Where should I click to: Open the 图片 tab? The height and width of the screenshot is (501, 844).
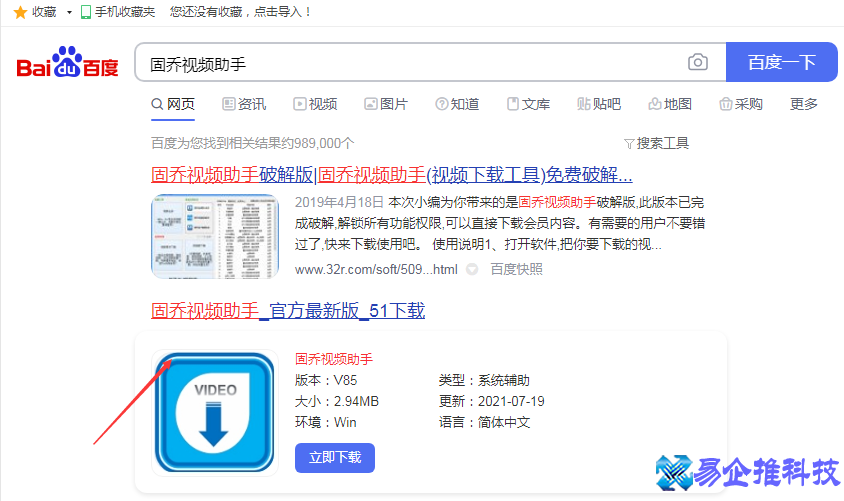pyautogui.click(x=386, y=104)
